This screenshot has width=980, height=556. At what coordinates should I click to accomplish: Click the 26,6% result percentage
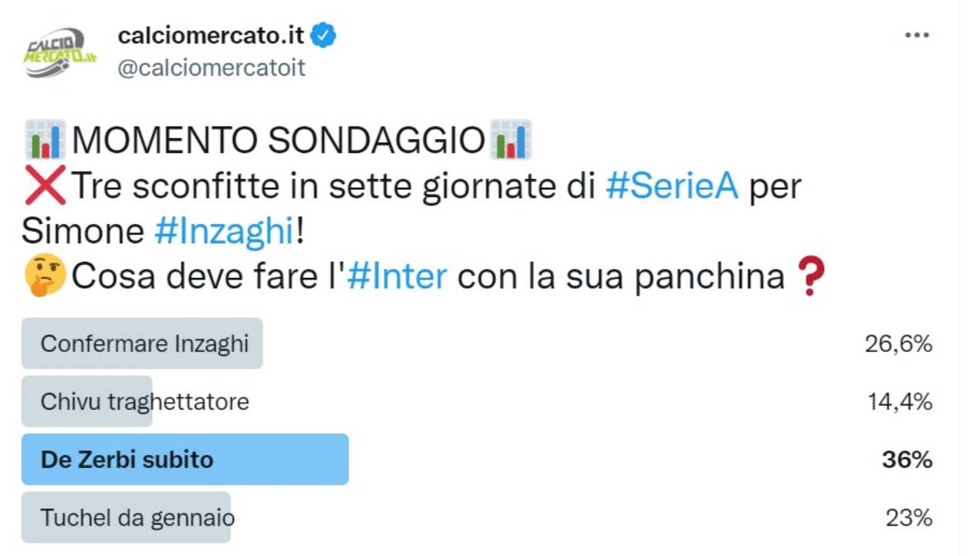coord(898,344)
